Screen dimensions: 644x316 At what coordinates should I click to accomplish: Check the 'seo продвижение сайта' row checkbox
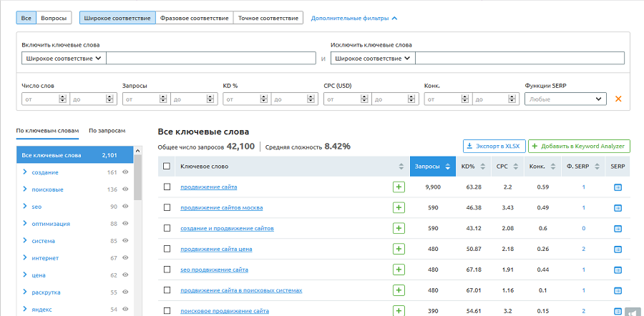click(x=167, y=270)
